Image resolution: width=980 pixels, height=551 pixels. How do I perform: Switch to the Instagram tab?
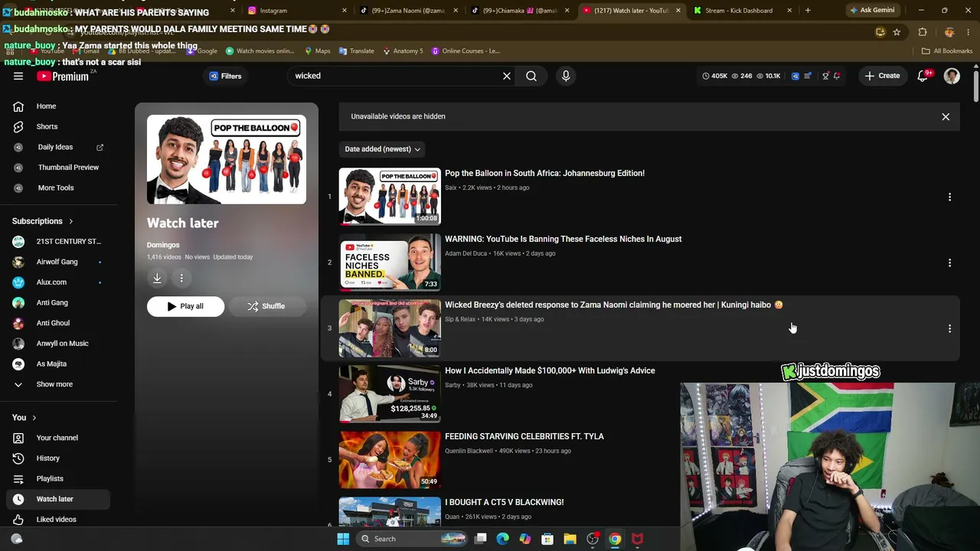[x=297, y=11]
